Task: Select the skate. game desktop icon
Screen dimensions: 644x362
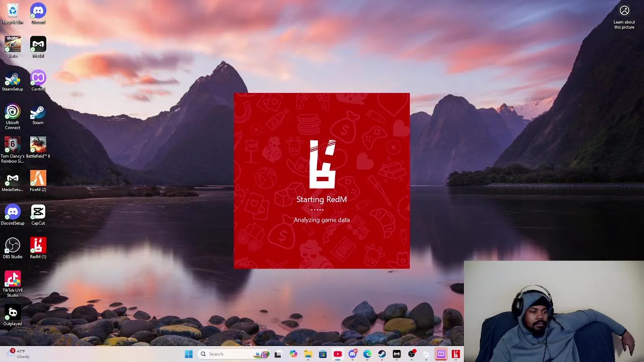Action: 13,47
